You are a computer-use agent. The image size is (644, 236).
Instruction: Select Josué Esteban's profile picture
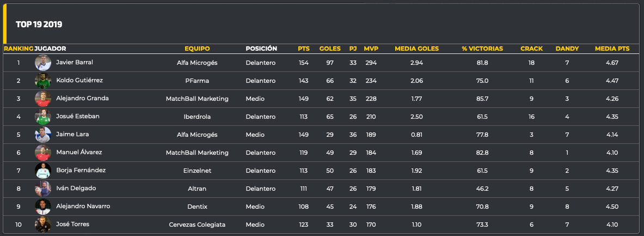43,117
